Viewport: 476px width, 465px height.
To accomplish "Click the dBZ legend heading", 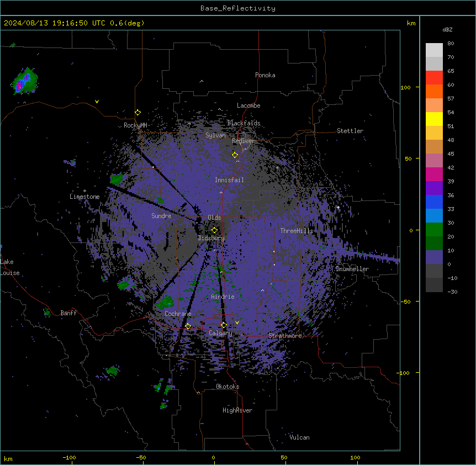I will pyautogui.click(x=447, y=29).
